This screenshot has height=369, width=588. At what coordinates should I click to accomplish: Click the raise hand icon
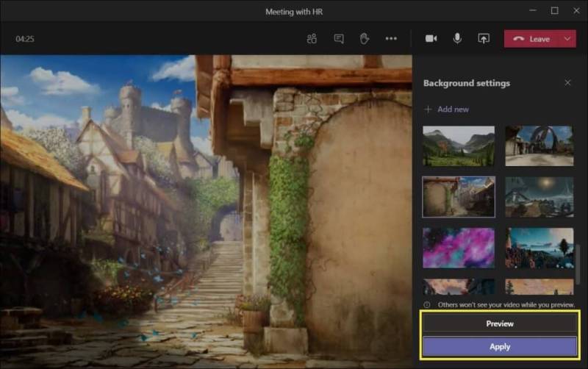(365, 39)
